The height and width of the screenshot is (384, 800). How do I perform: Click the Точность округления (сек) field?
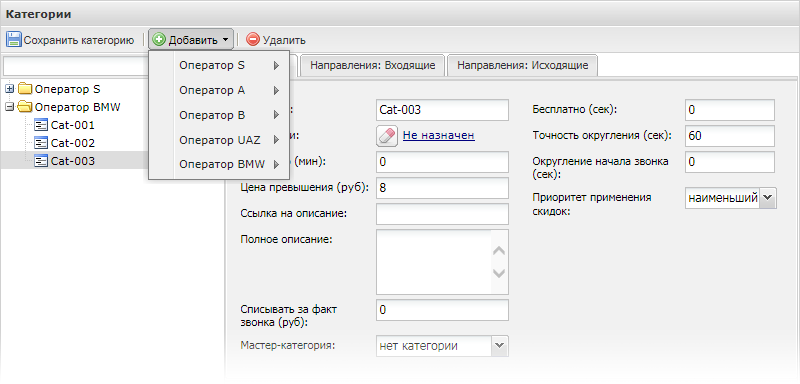click(x=730, y=136)
